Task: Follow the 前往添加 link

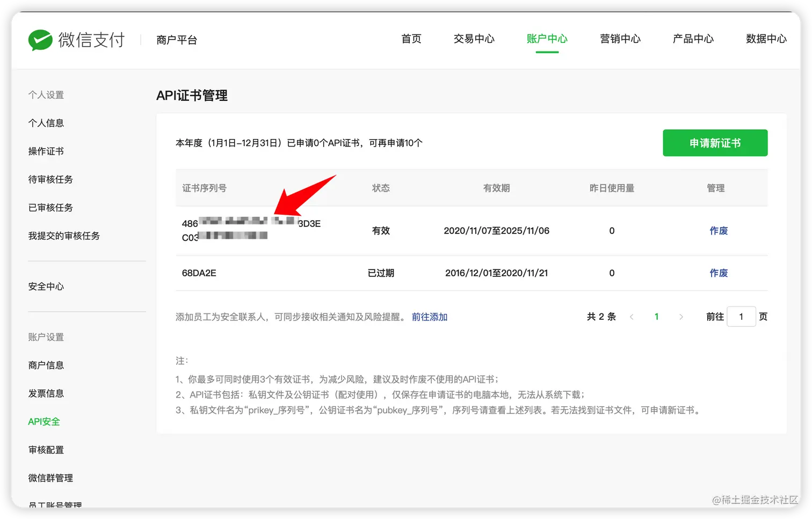Action: click(430, 317)
